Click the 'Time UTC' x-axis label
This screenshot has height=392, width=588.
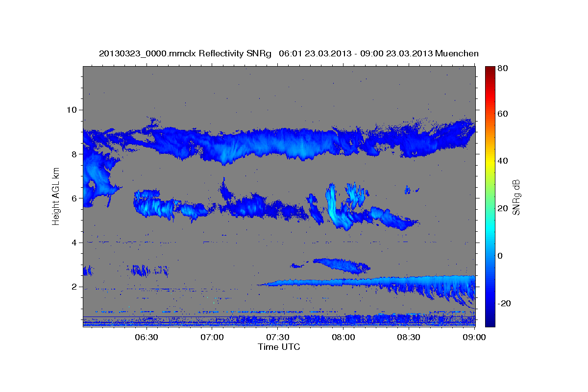(279, 347)
